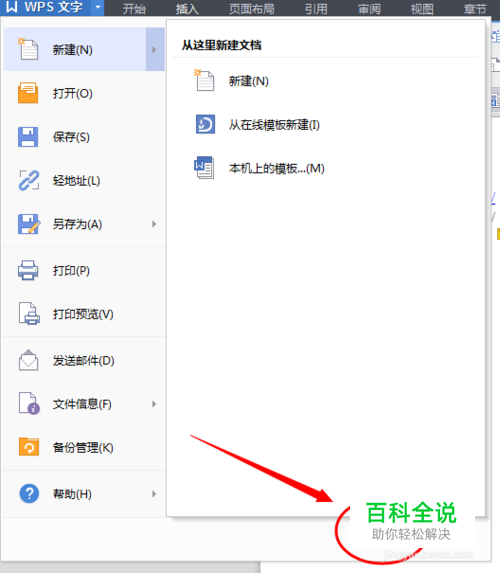
Task: Click the chain link 轻地址(L) icon
Action: [x=29, y=180]
